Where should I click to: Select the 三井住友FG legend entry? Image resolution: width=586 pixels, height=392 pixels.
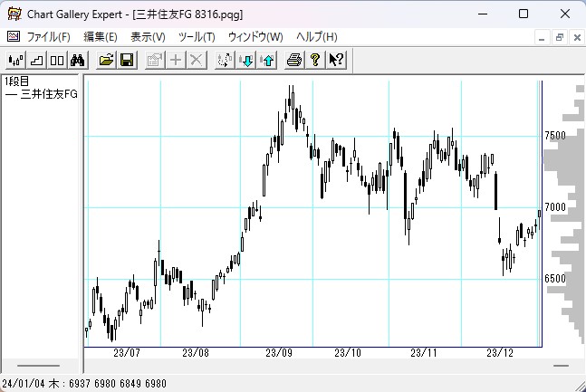click(42, 93)
